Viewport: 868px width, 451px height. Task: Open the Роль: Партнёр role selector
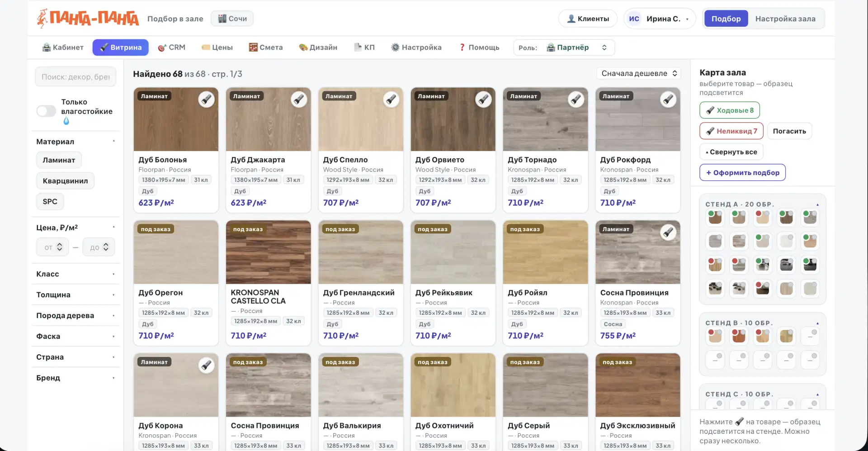point(564,47)
